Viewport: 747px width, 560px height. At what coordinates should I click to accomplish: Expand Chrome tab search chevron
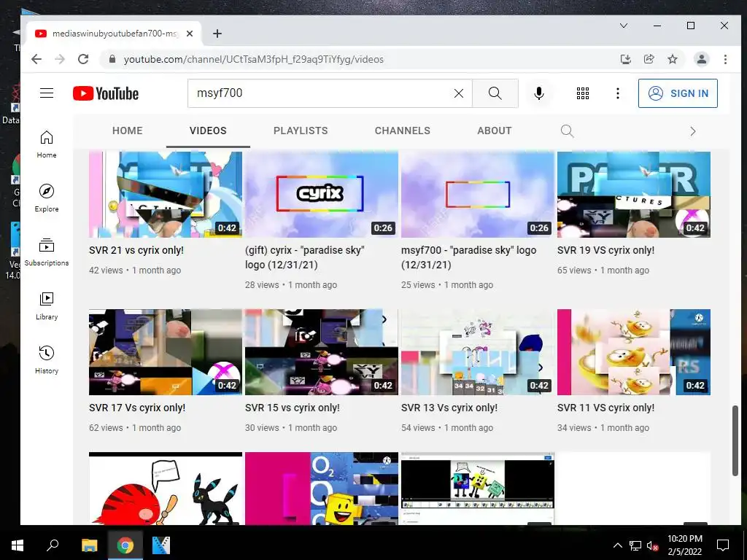tap(624, 26)
